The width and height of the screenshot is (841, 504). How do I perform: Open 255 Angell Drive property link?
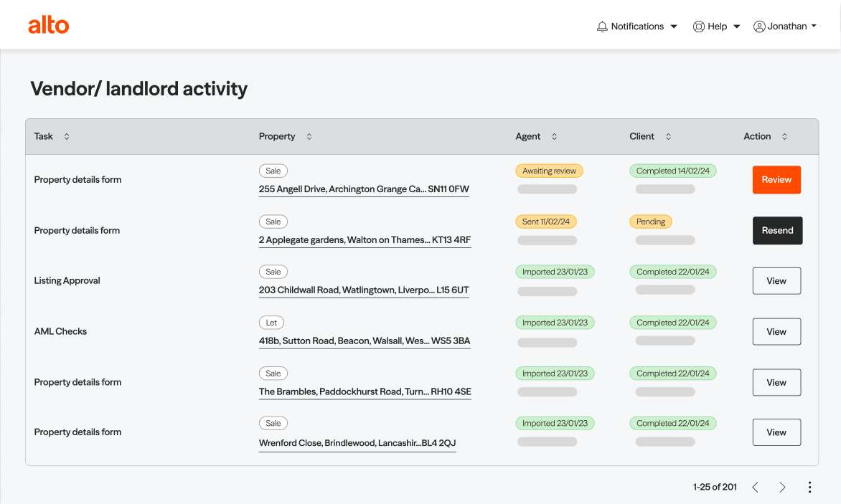pyautogui.click(x=364, y=189)
